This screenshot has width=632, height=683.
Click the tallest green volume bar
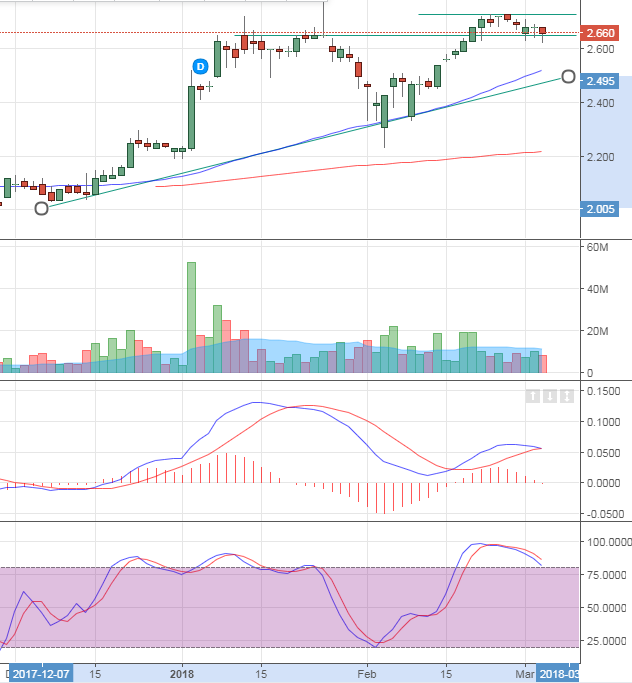(191, 318)
